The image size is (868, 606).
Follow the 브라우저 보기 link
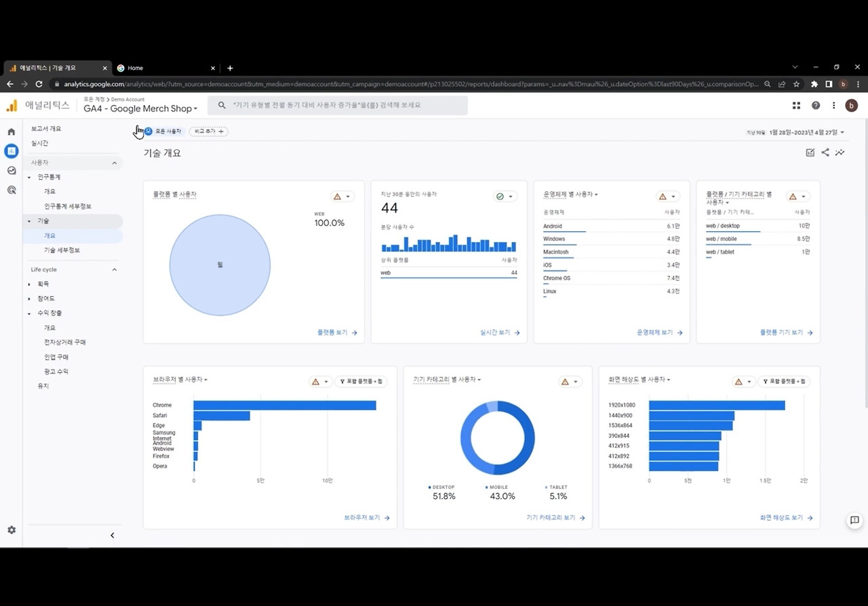(x=367, y=518)
